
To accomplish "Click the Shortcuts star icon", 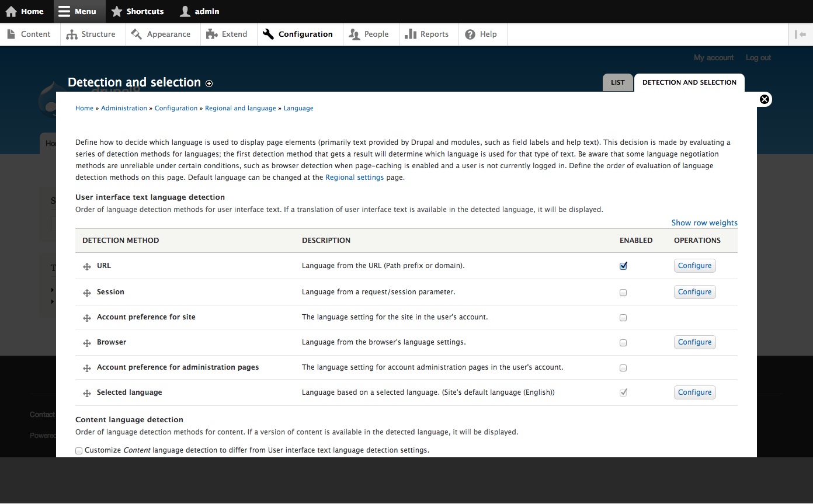I will (116, 11).
